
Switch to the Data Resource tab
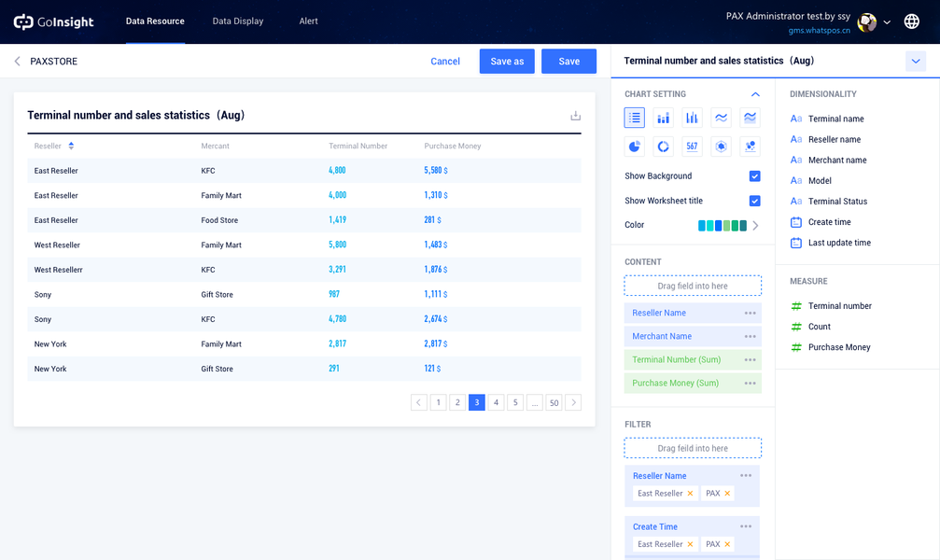click(155, 21)
